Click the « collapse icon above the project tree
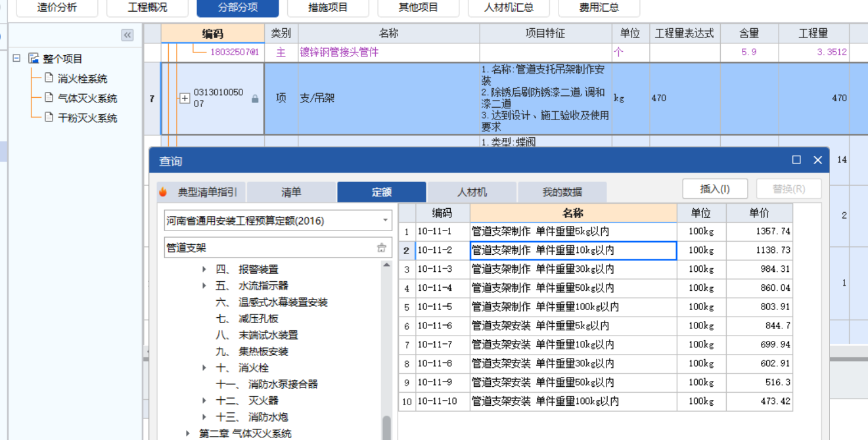Viewport: 868px width, 440px height. point(126,35)
